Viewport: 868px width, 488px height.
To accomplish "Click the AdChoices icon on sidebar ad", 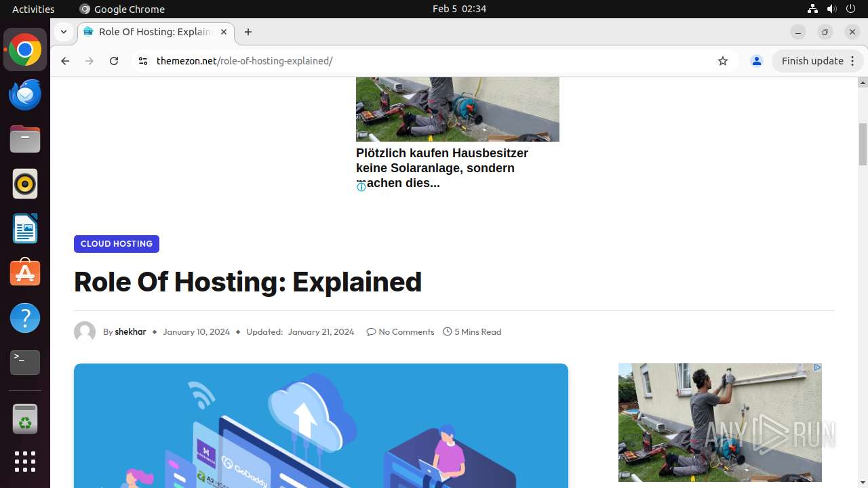I will pos(817,368).
